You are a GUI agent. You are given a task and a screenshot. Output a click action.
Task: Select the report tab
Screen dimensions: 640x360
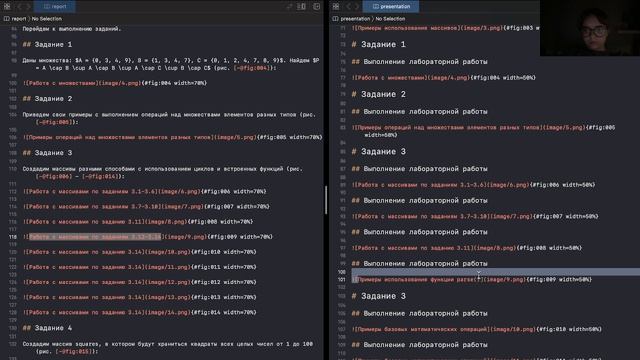coord(55,6)
